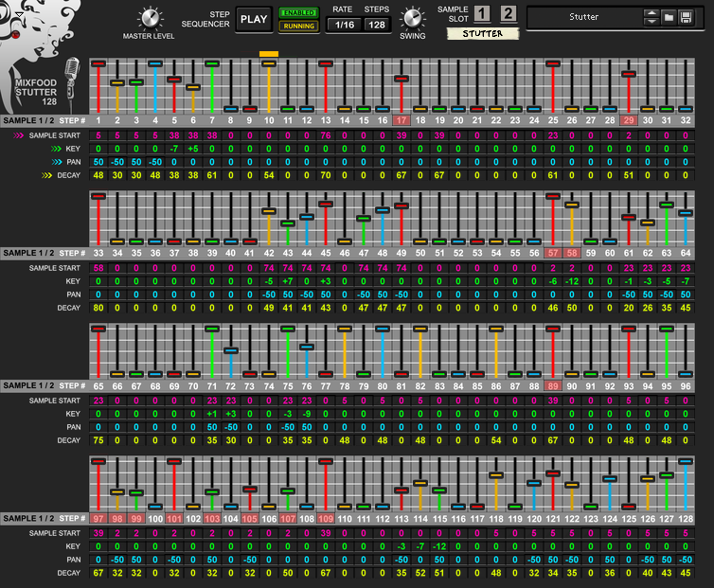
Task: Click sample start value 39 on step 89
Action: tap(553, 401)
